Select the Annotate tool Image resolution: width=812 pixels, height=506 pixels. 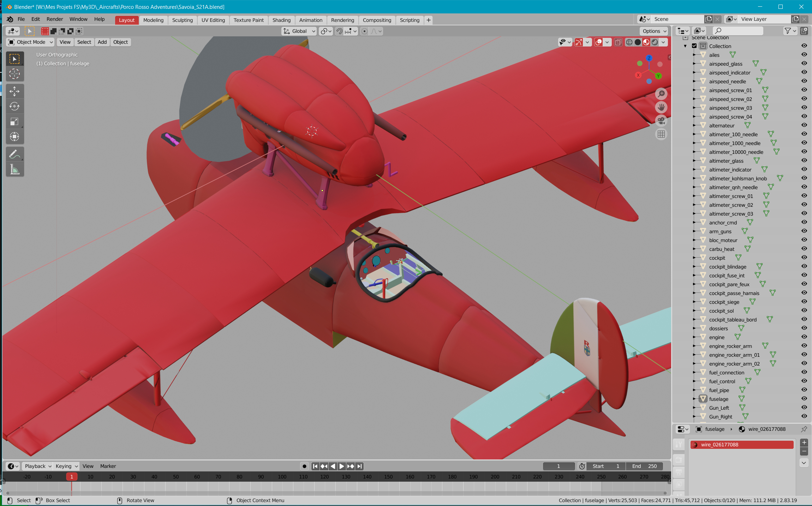14,154
